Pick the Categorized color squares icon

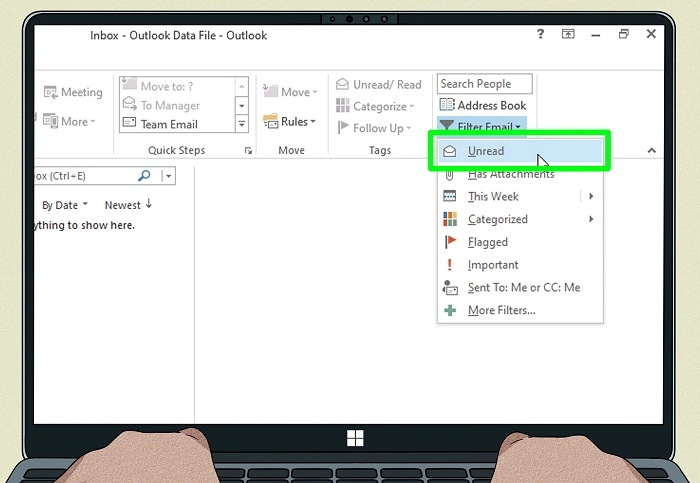coord(450,219)
